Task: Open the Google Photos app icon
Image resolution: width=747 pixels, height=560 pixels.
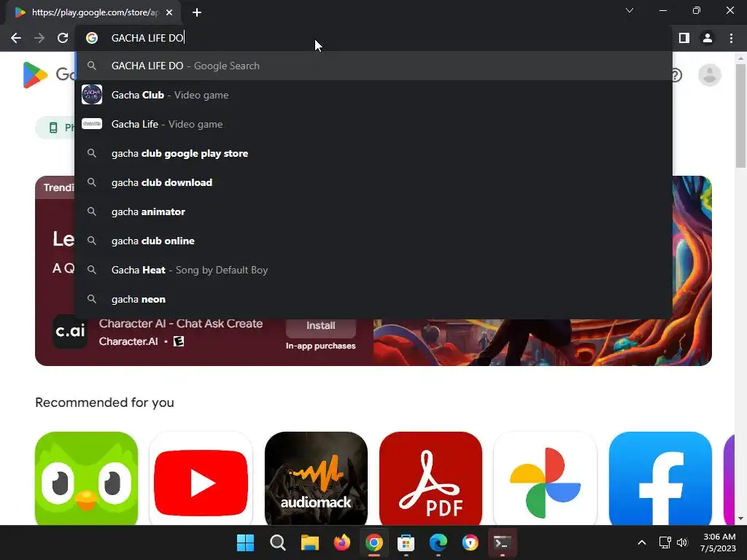Action: click(x=546, y=478)
